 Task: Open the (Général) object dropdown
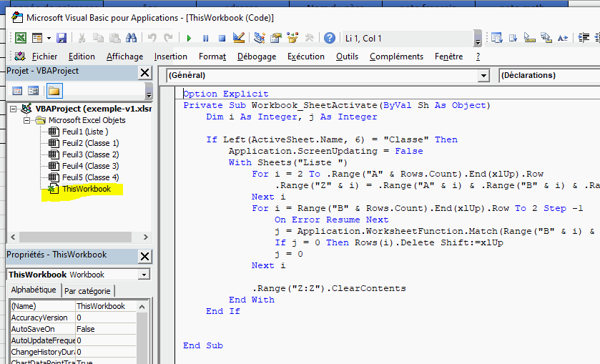click(483, 75)
